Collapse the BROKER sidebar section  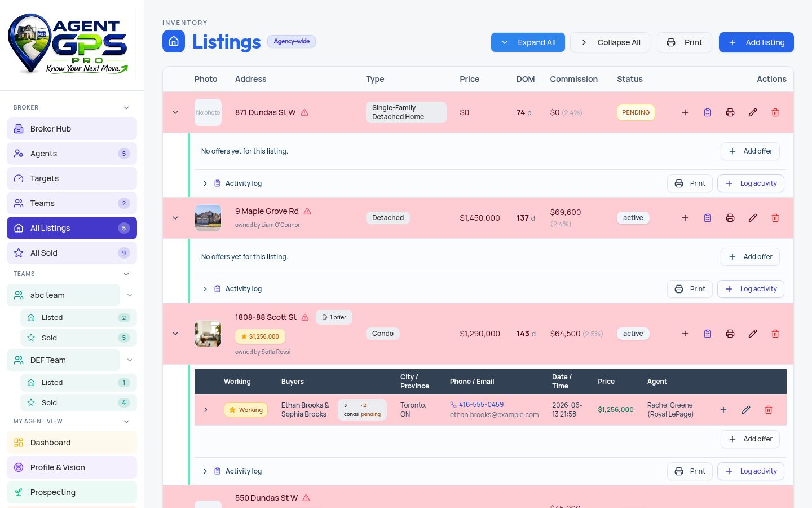pos(126,107)
